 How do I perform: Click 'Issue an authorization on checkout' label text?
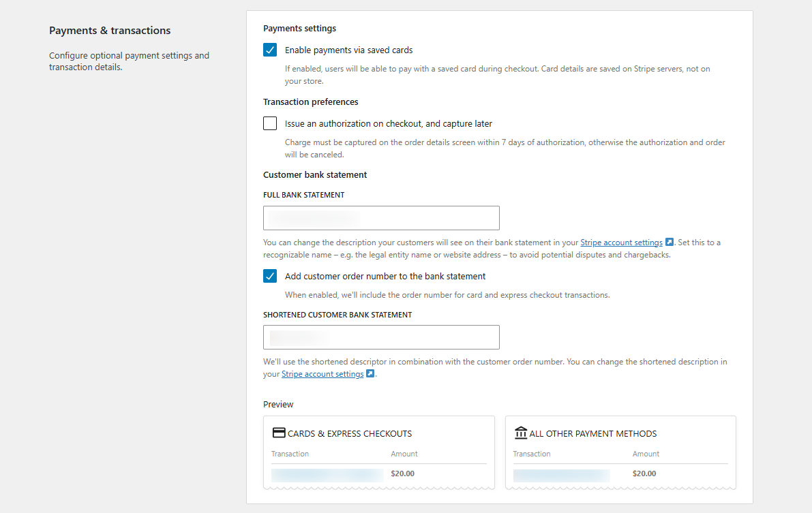point(388,123)
